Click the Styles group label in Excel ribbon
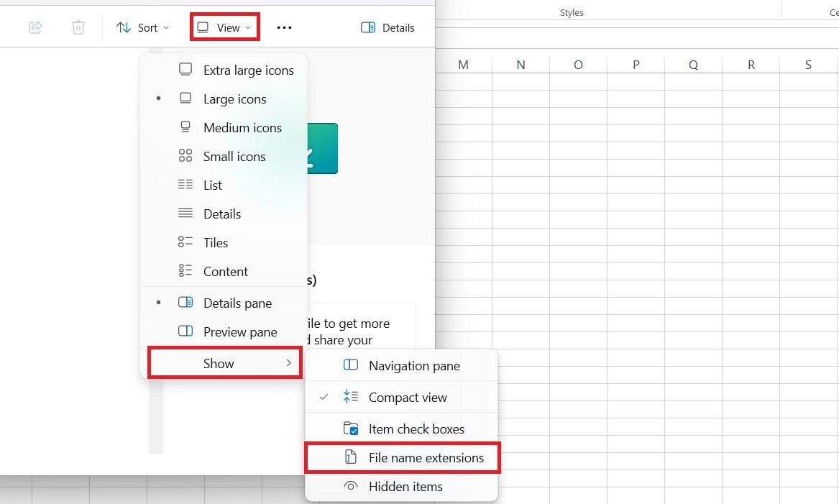Screen dimensions: 839x504 coord(572,12)
